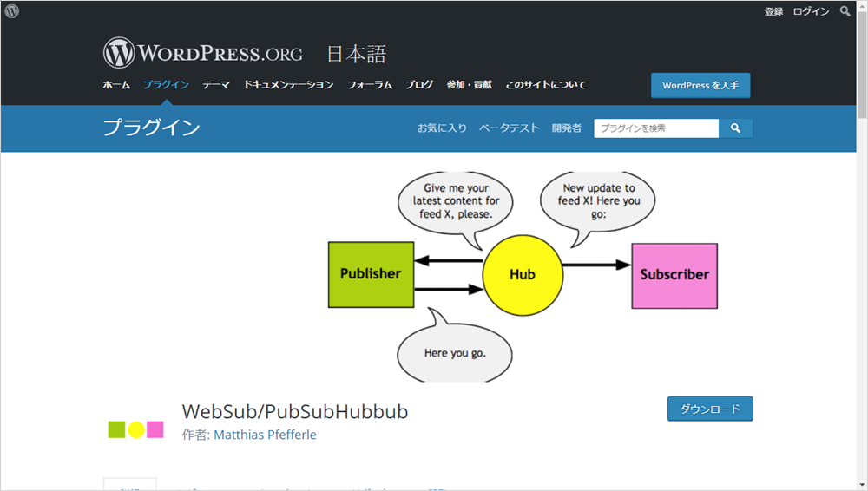
Task: Click the Publisher/Hub/Subscriber banner diagram
Action: (x=523, y=276)
